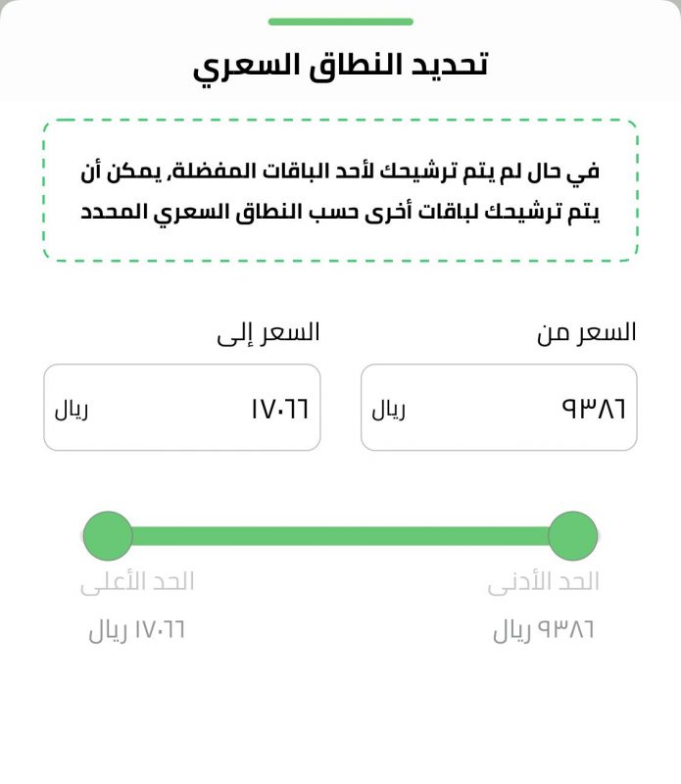Click the ١٧٠٦٦ value in price-to field

click(x=279, y=409)
